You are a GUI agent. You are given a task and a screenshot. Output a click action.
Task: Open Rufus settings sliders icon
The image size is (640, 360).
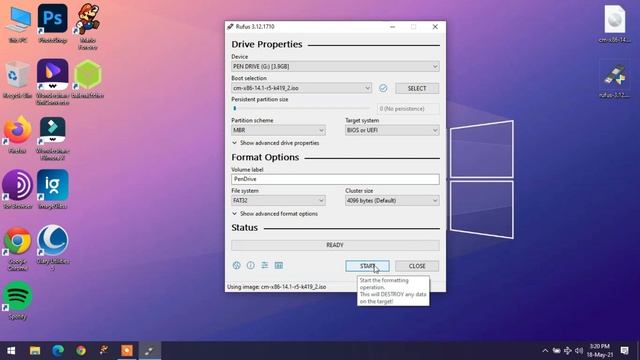pos(264,265)
